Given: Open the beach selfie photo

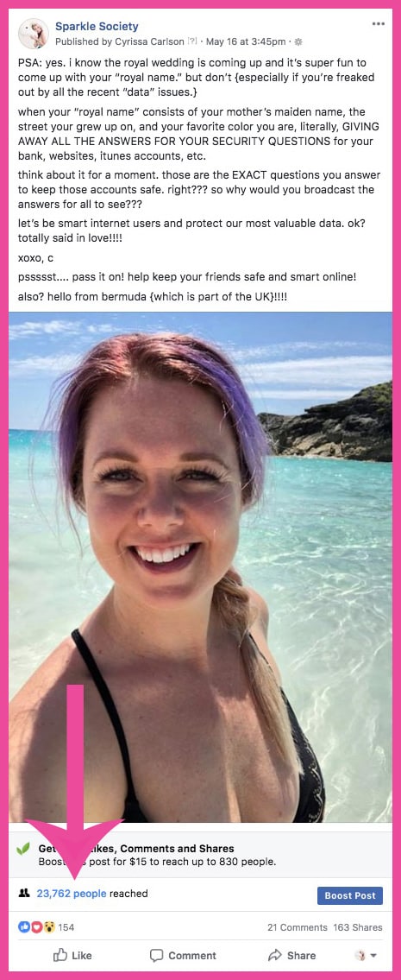Looking at the screenshot, I should point(200,567).
